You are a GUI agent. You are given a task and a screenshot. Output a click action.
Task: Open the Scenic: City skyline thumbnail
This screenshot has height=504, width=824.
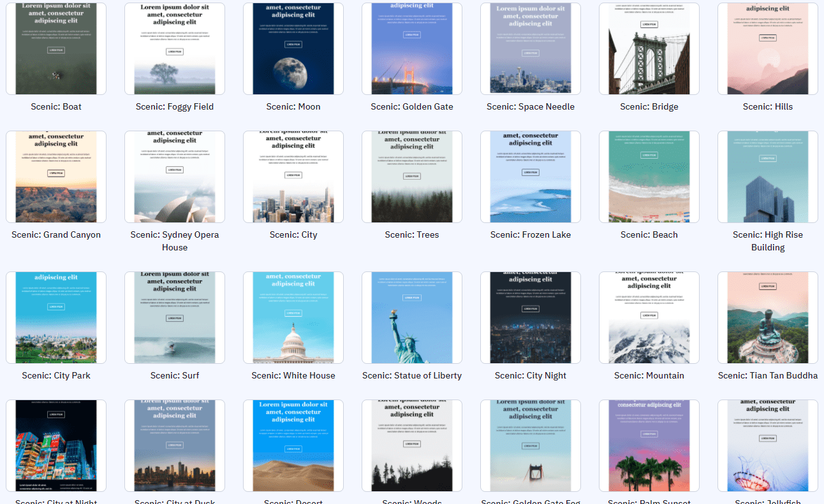293,177
